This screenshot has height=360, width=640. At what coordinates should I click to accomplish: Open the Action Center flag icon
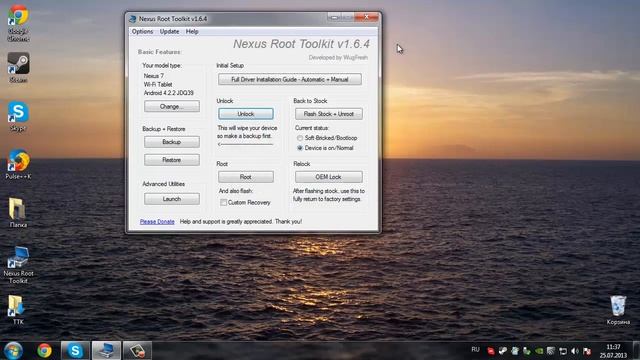(587, 351)
